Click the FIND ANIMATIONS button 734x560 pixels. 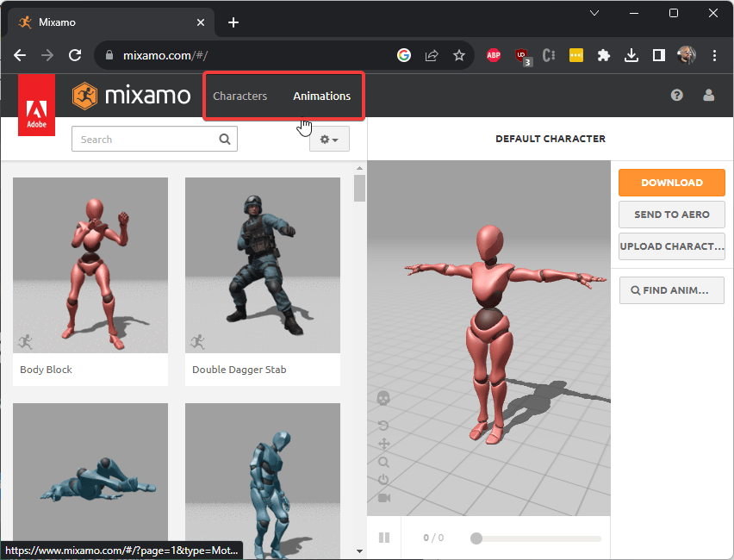pyautogui.click(x=672, y=290)
